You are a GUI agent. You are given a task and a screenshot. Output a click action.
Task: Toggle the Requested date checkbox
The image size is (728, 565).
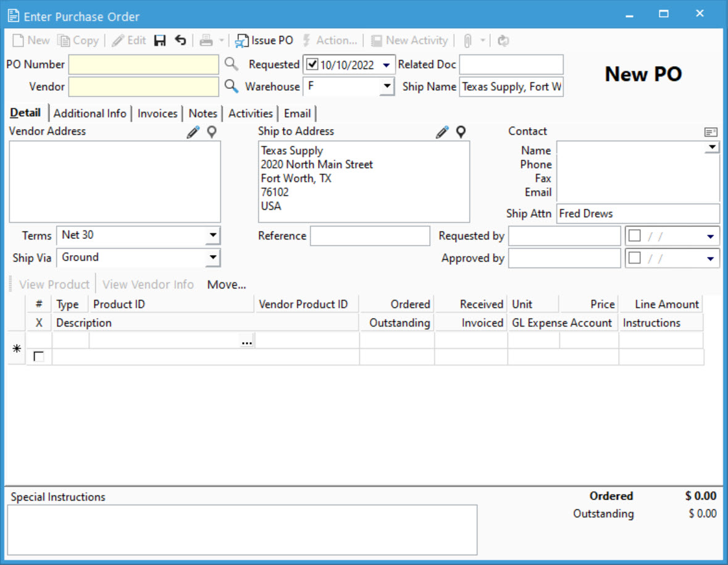[312, 64]
